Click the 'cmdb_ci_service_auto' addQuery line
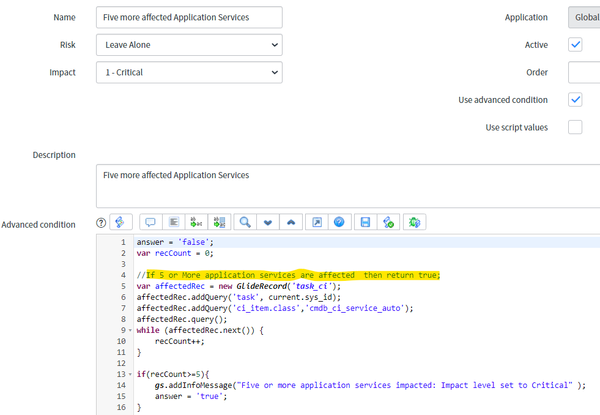 pyautogui.click(x=275, y=308)
